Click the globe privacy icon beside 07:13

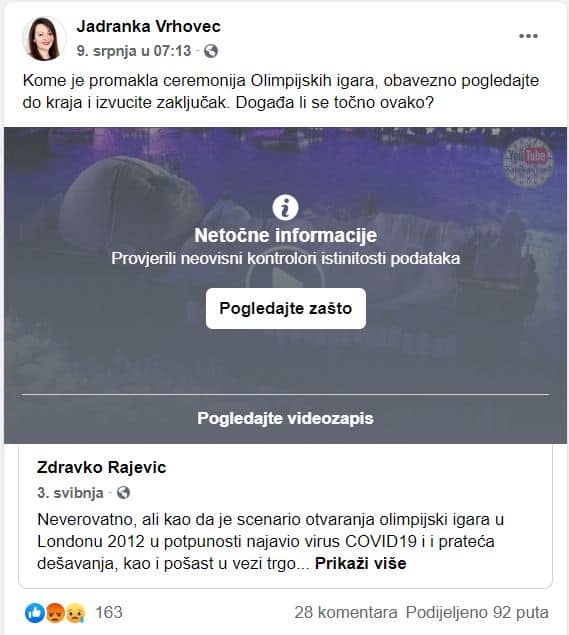211,51
